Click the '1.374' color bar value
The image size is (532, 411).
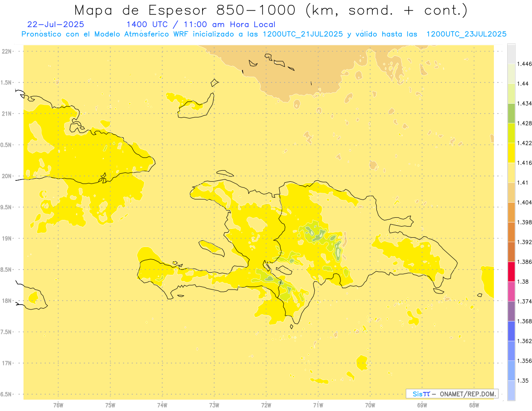coord(524,301)
